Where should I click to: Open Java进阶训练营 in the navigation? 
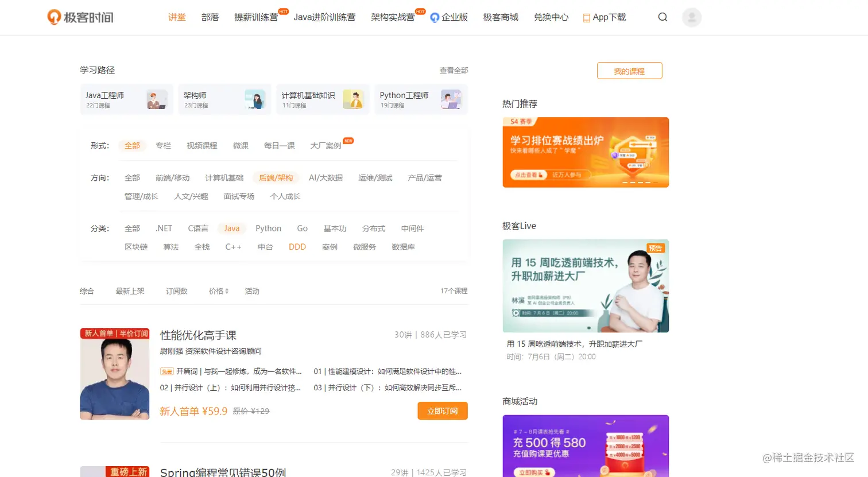click(324, 17)
